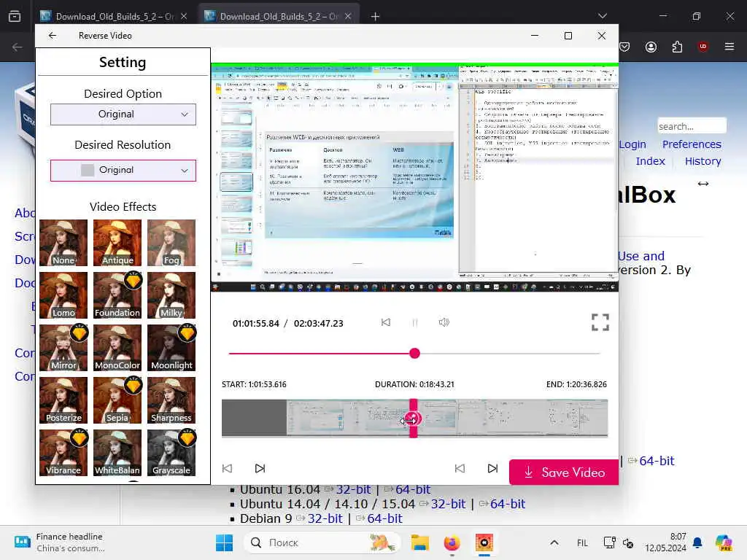Switch to the first Download_Old_Builds browser tab

click(114, 16)
